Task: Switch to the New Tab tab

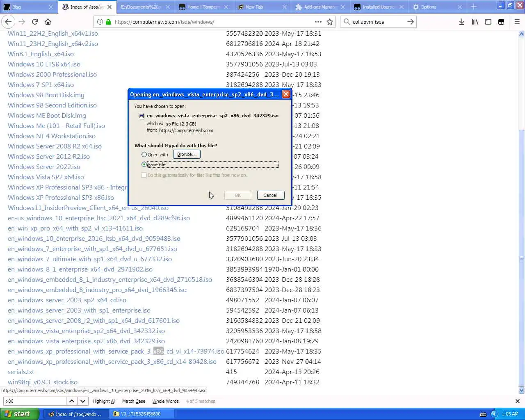Action: (262, 7)
